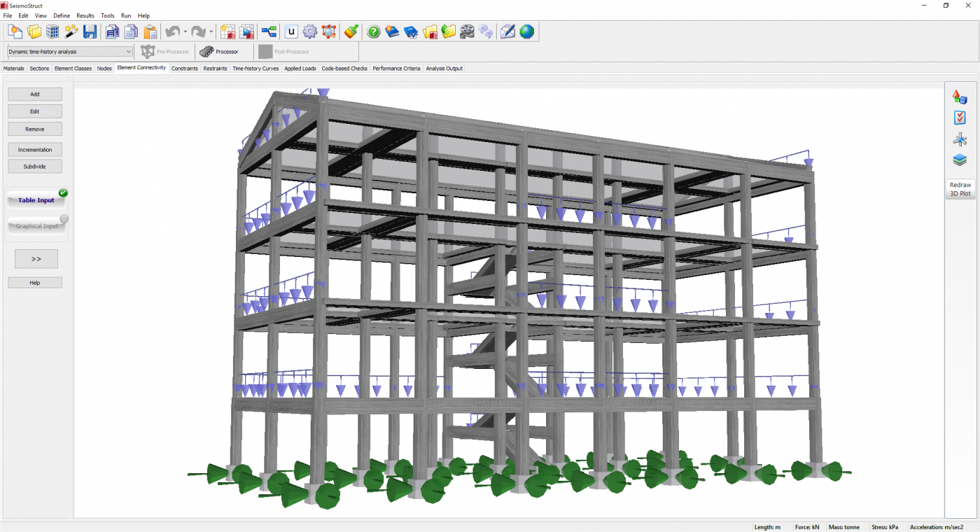The width and height of the screenshot is (980, 532).
Task: Click the Paste clipboard icon
Action: (150, 31)
